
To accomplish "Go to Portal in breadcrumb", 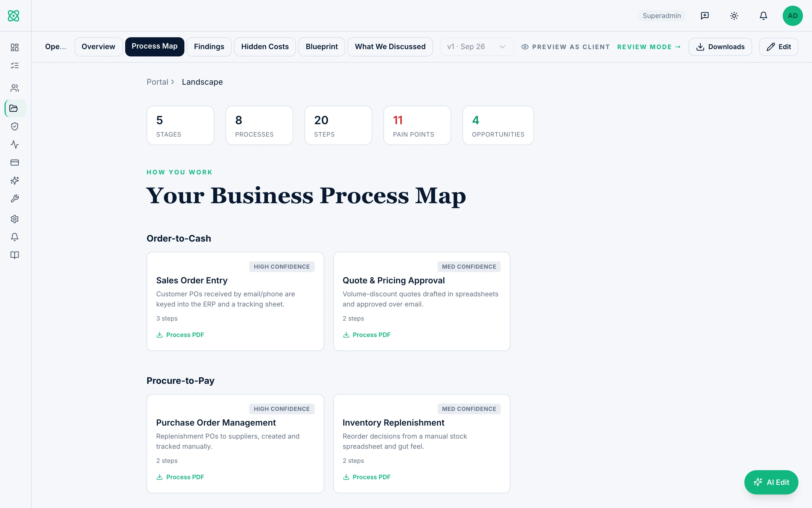I will click(x=157, y=82).
